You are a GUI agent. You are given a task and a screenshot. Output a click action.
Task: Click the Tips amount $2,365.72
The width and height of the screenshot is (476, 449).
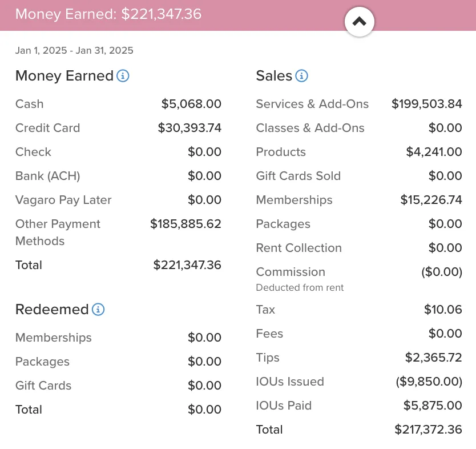[434, 358]
